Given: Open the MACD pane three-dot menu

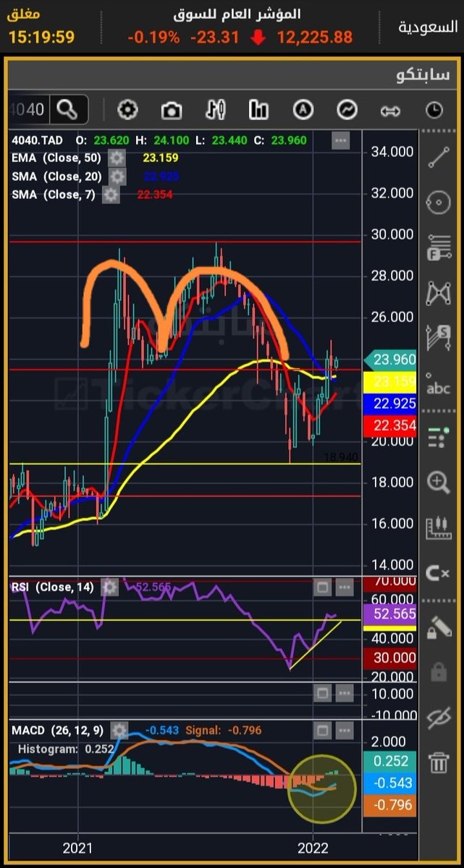Looking at the screenshot, I should (344, 730).
